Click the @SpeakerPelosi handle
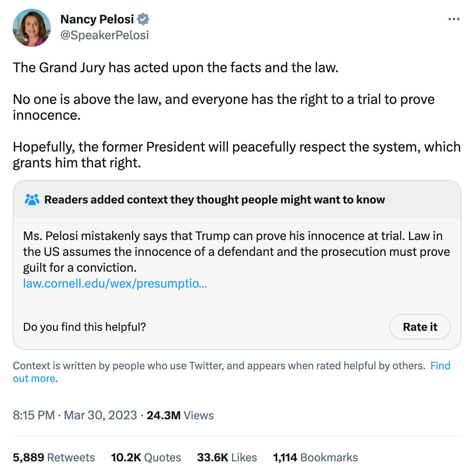This screenshot has height=476, width=474. point(105,35)
